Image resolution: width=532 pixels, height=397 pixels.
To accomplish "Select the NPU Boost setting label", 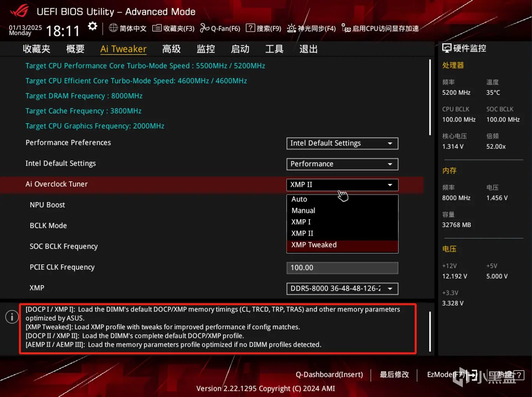I will pos(47,205).
